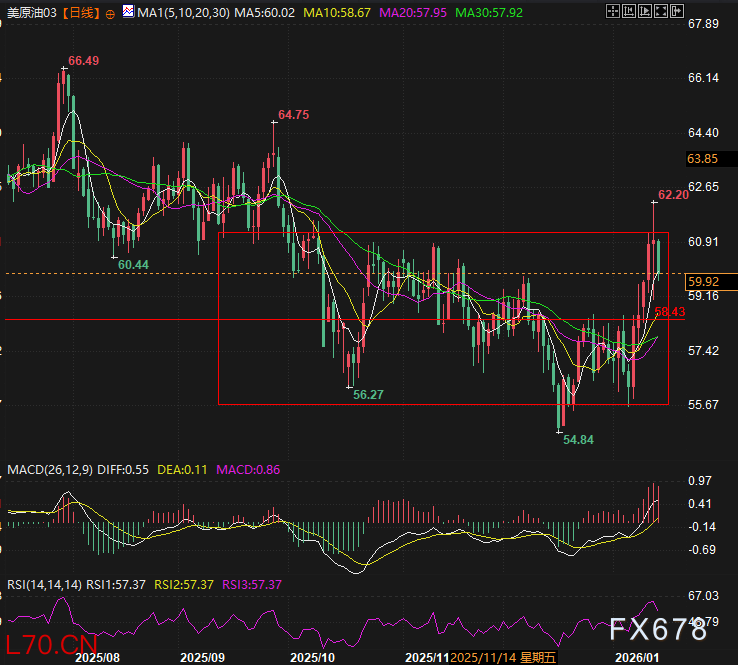The image size is (738, 665).
Task: Click the 62.20 recent high marker
Action: point(673,195)
